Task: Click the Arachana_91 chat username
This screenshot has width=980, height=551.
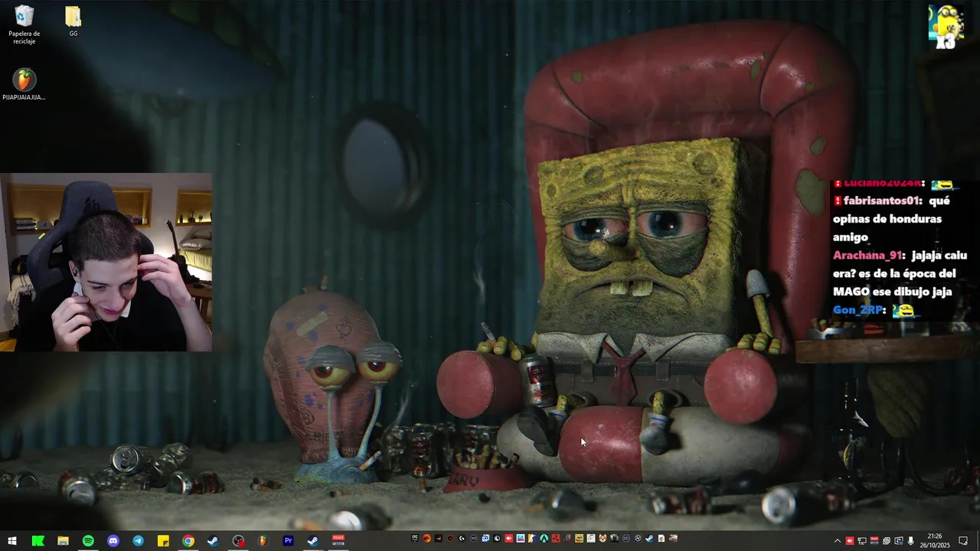Action: pos(869,255)
